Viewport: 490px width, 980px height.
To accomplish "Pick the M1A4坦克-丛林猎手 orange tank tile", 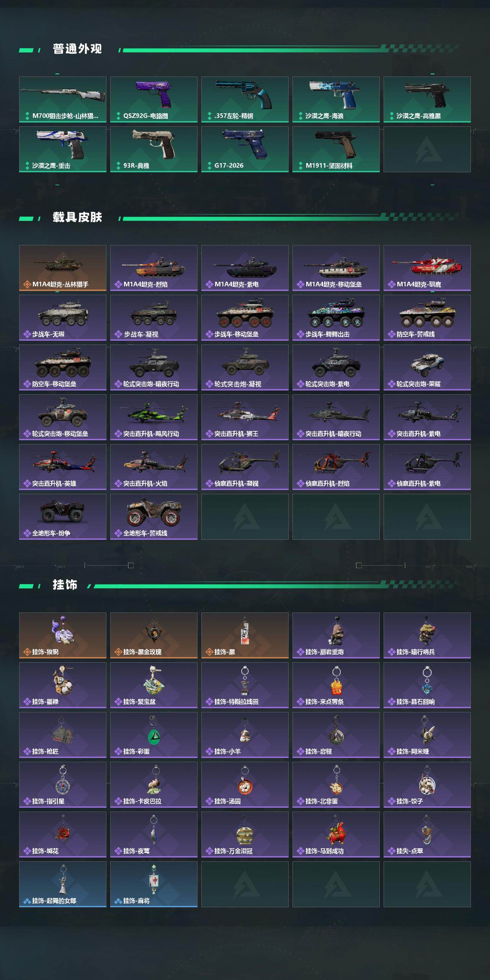I will pyautogui.click(x=63, y=268).
